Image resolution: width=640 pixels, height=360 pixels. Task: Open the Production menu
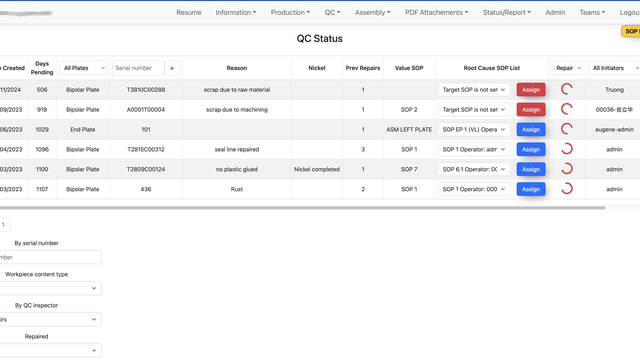290,13
